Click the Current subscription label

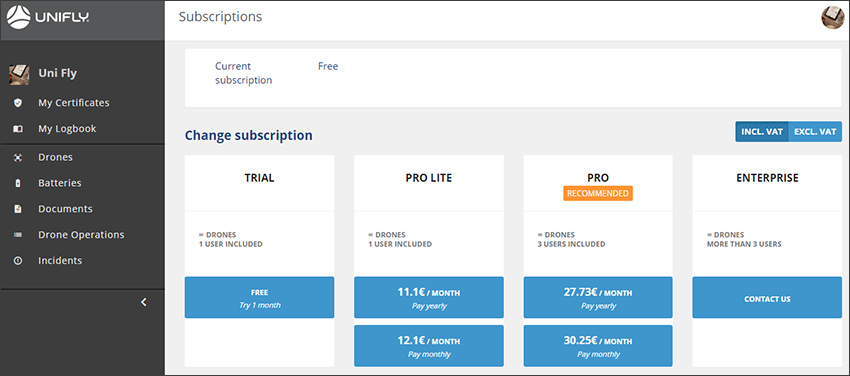point(243,73)
